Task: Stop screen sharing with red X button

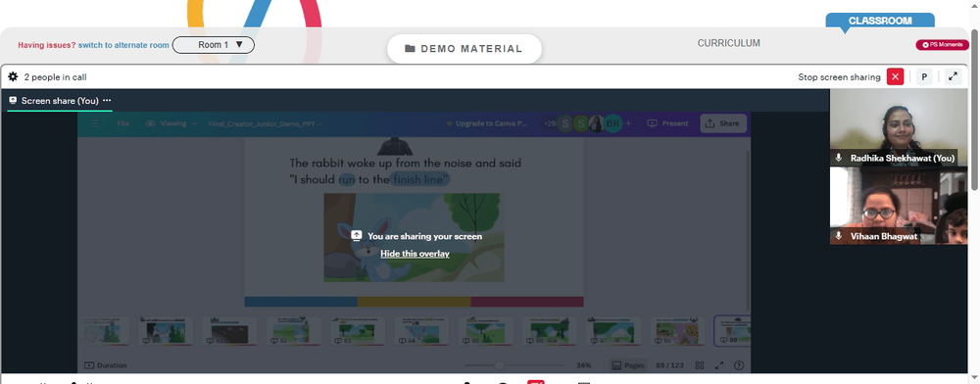Action: (x=895, y=76)
